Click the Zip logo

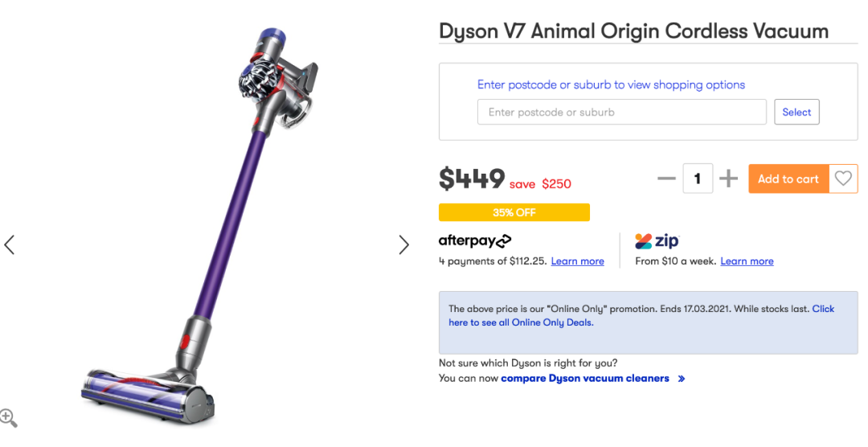pyautogui.click(x=657, y=240)
